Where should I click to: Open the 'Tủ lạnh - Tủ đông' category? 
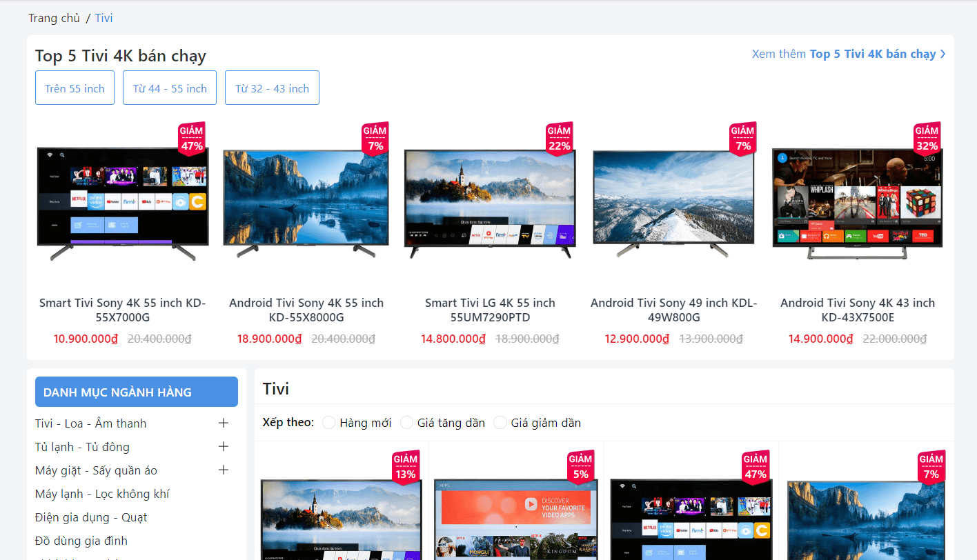coord(82,447)
